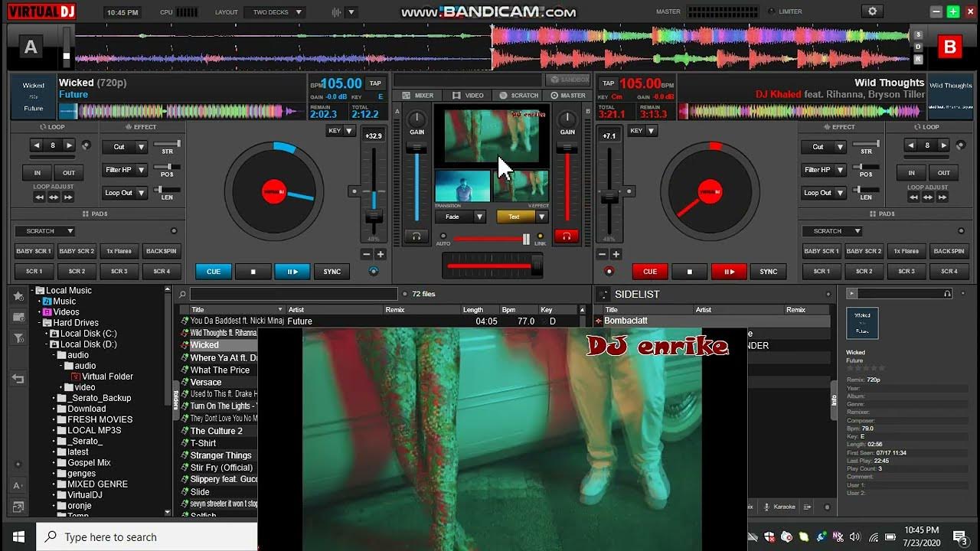Viewport: 980px width, 551px height.
Task: Open deck B SCRATCH pads dropdown
Action: 831,231
